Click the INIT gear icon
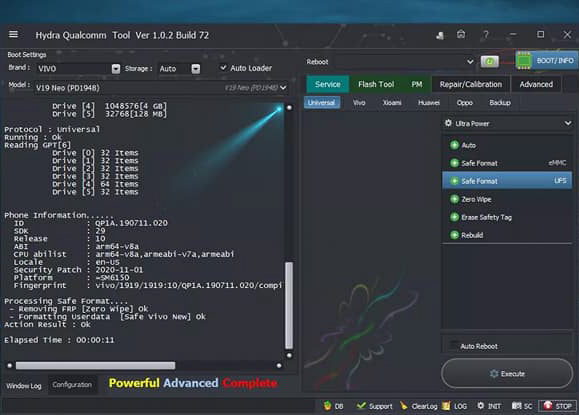579x415 pixels. coord(480,405)
